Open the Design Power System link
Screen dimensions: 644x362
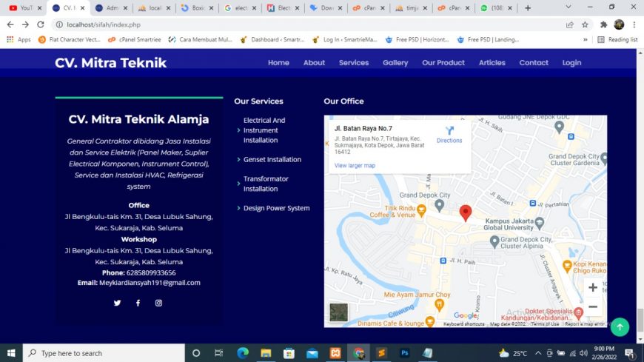pos(276,208)
